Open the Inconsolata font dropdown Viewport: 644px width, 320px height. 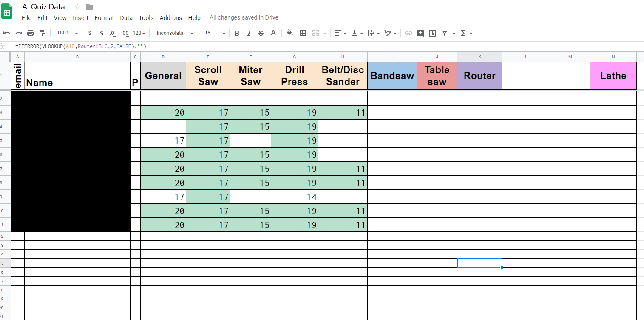175,33
